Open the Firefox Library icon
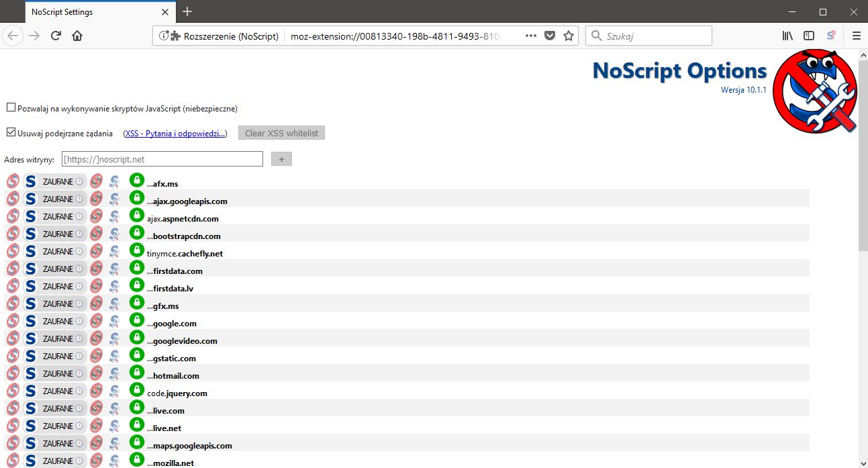 pos(787,36)
